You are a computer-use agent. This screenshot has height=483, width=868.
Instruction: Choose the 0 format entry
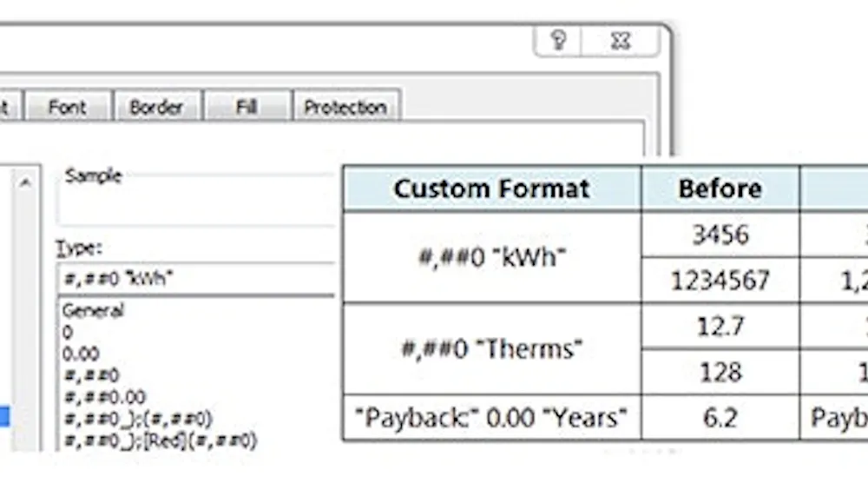[x=68, y=333]
